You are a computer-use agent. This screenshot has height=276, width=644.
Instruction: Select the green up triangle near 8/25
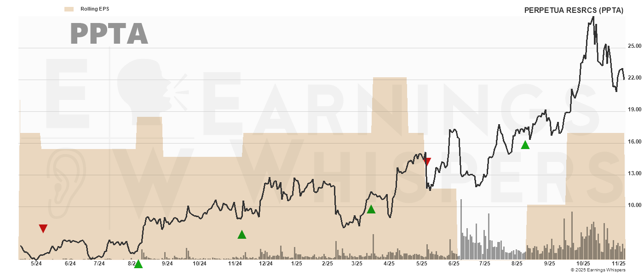[525, 145]
